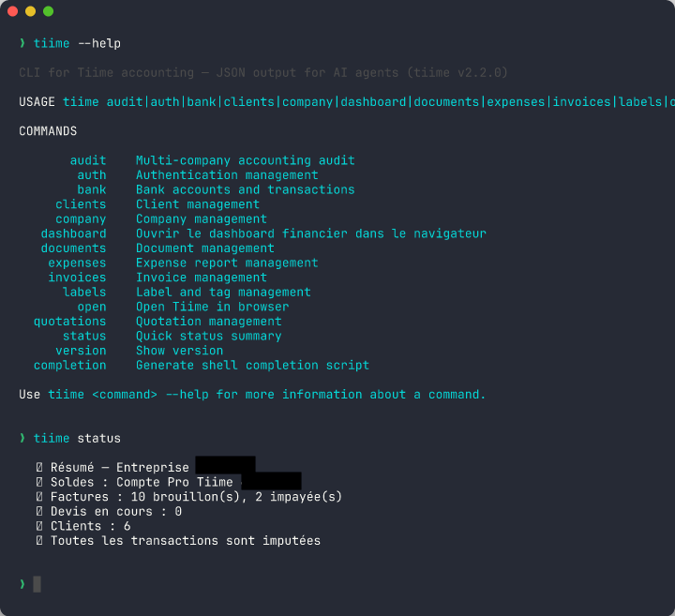675x616 pixels.
Task: Click the 'Quick status summary' description text
Action: (208, 336)
